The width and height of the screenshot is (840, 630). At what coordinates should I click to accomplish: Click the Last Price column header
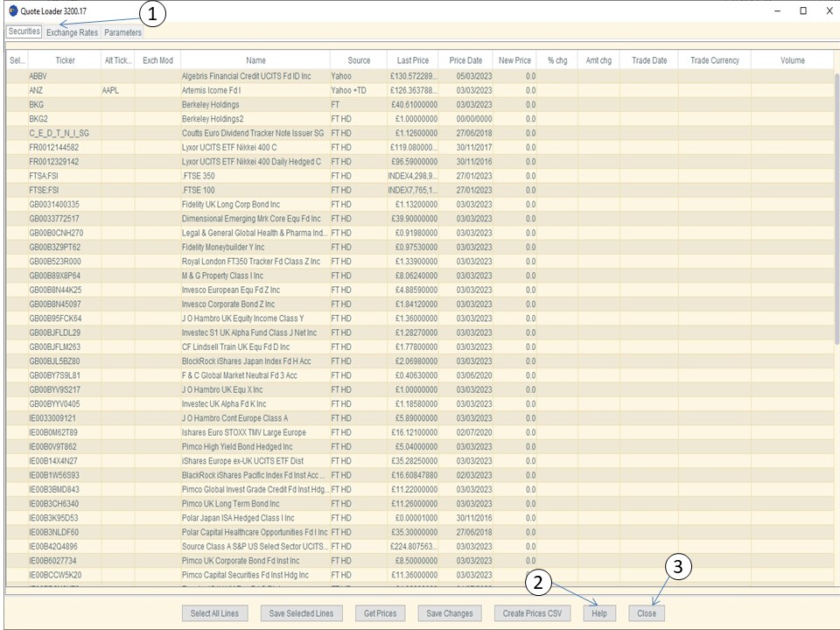coord(412,60)
